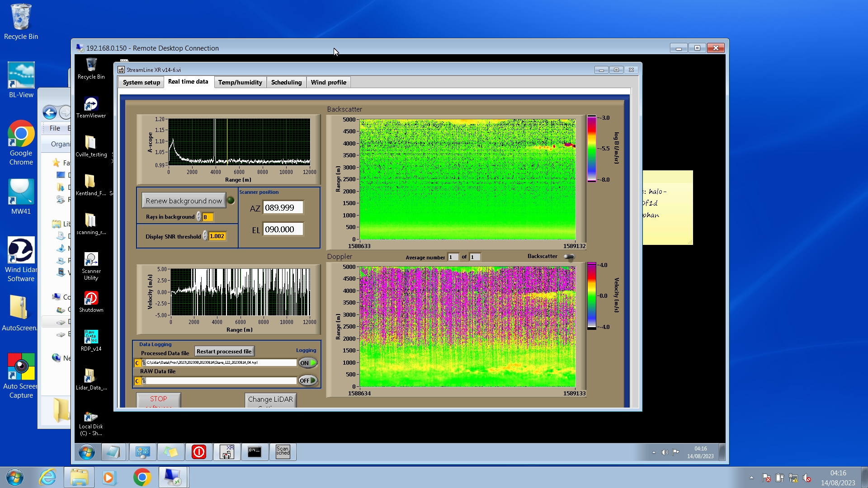Image resolution: width=868 pixels, height=488 pixels.
Task: Click Restart processed file button
Action: click(x=224, y=352)
